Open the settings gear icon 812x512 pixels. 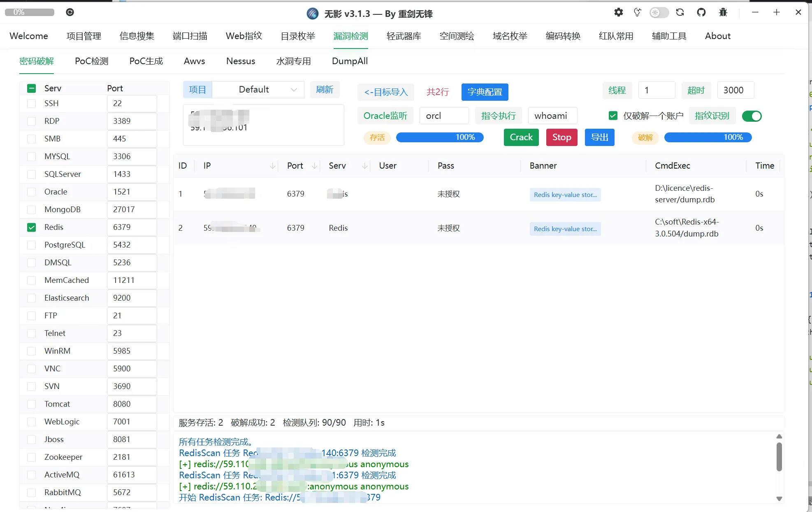coord(618,12)
